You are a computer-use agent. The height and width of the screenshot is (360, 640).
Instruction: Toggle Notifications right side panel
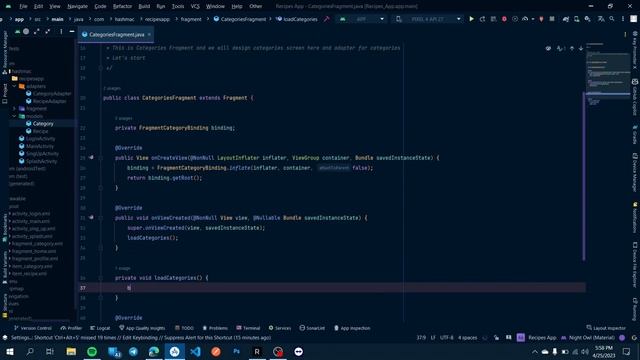pos(635,218)
